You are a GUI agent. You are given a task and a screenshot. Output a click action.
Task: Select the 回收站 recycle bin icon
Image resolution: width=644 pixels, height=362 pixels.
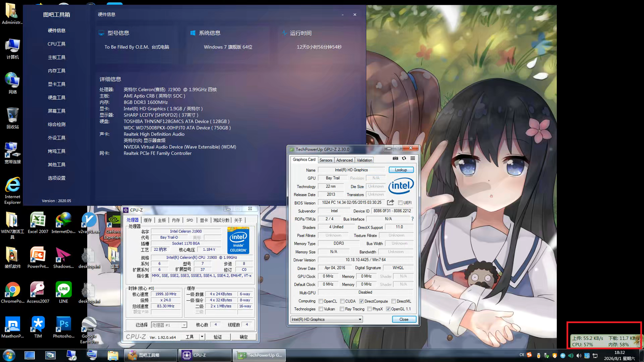pos(13,118)
